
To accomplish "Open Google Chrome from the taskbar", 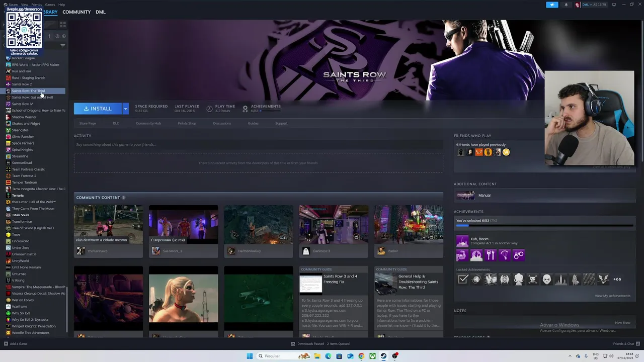I will [361, 356].
